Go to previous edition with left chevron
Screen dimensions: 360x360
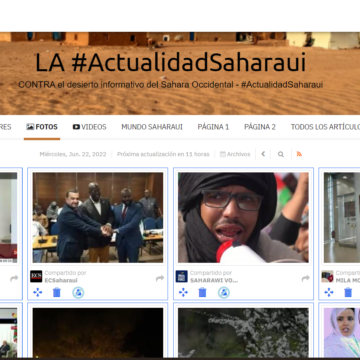[263, 154]
